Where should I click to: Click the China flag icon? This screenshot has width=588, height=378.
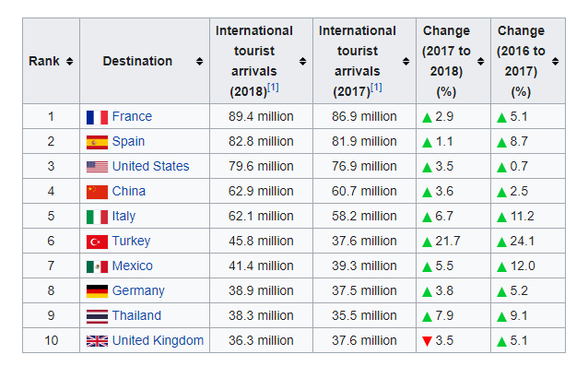click(97, 192)
